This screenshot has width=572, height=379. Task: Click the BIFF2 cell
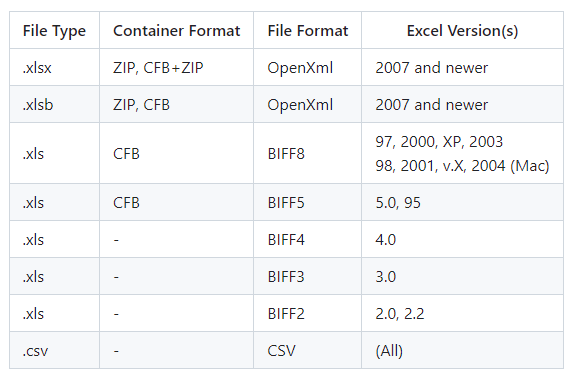[x=308, y=314]
